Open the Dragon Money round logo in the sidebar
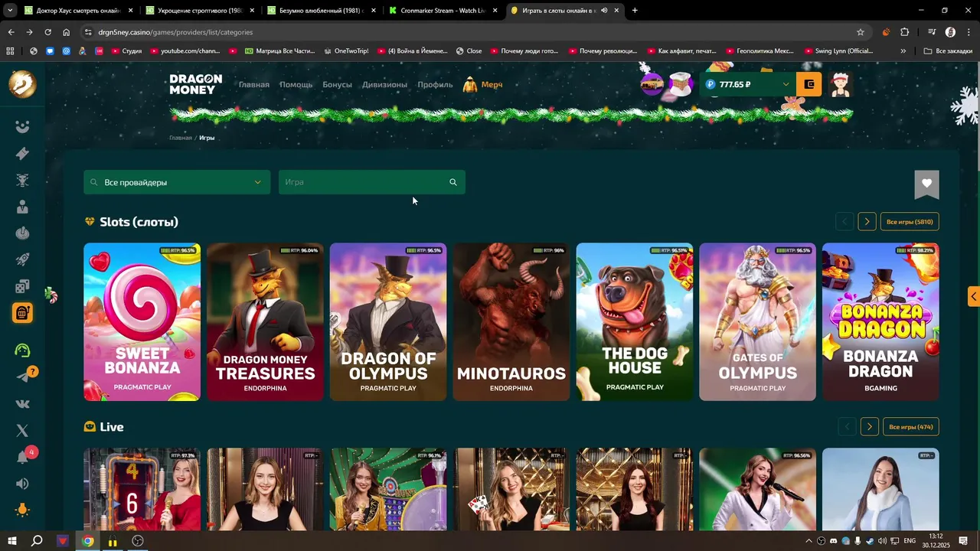Image resolution: width=980 pixels, height=551 pixels. coord(22,84)
